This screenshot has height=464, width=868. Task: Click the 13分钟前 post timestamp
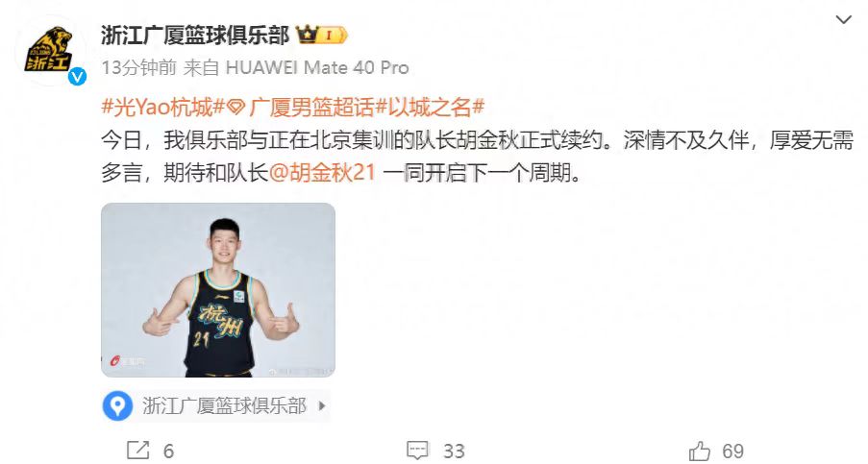(x=138, y=67)
